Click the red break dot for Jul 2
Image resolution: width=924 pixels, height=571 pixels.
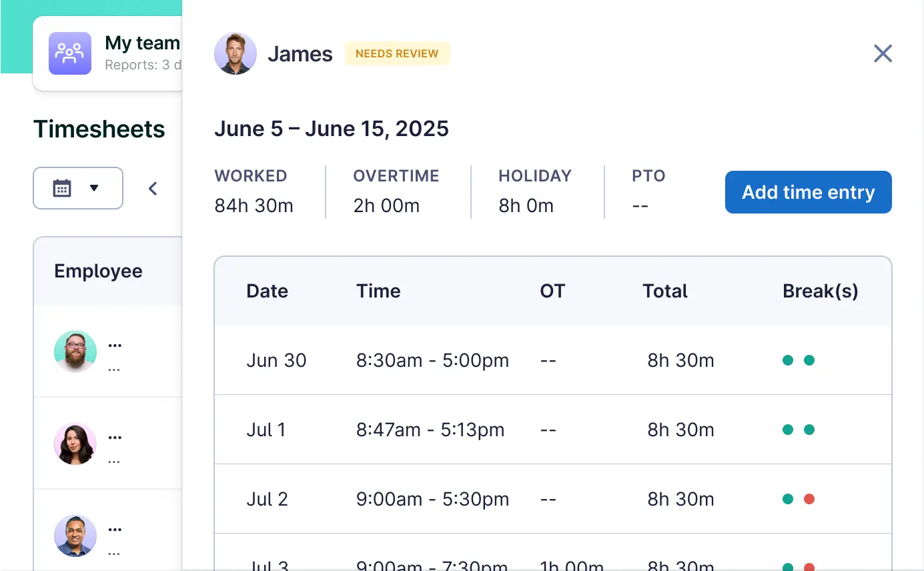(809, 499)
